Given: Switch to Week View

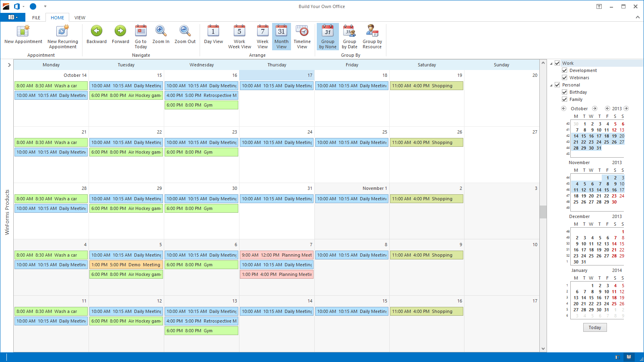Looking at the screenshot, I should [262, 37].
